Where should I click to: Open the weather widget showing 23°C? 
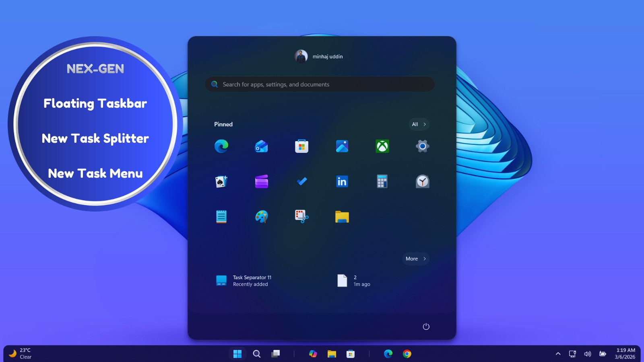20,354
